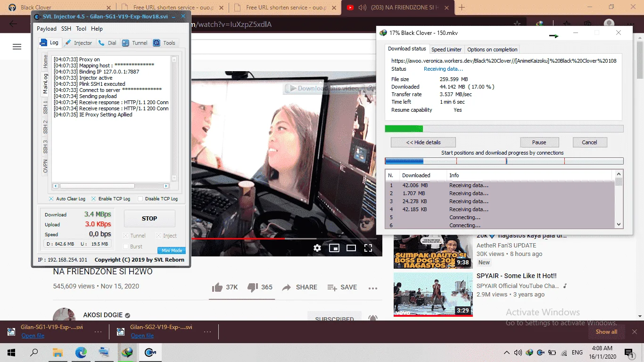The image size is (644, 362).
Task: Click Show all downloads button
Action: point(606,332)
